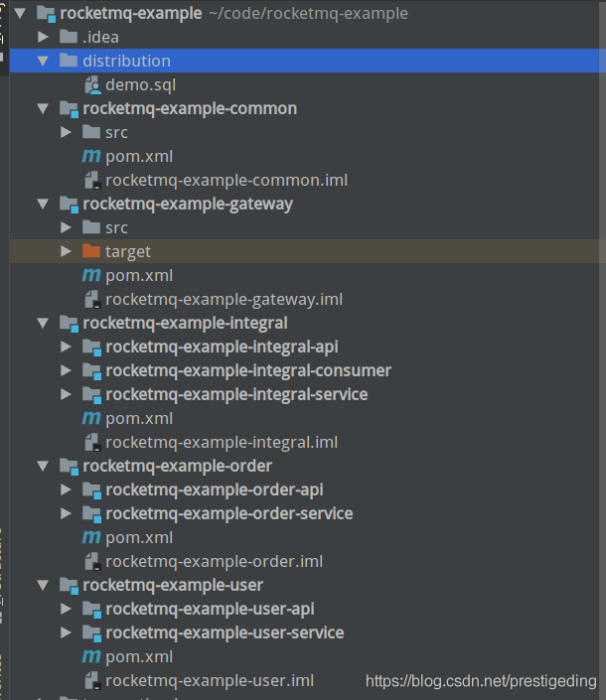The width and height of the screenshot is (606, 700).
Task: Collapse the root rocketmq-example project node
Action: tap(20, 14)
